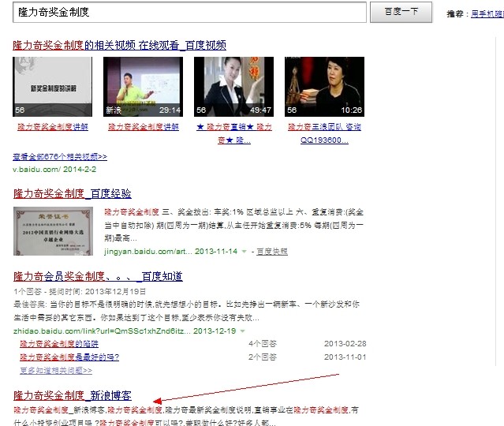Image resolution: width=504 pixels, height=426 pixels.
Task: Open 隆力奇奖金制度讲解 link under 新浪 video
Action: (144, 127)
